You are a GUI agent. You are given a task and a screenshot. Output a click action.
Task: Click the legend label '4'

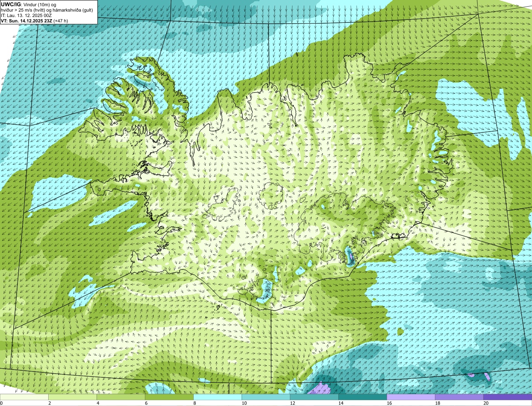(x=97, y=403)
